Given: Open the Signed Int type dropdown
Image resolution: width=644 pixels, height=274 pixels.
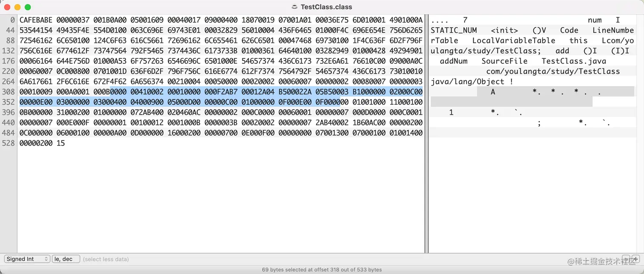Looking at the screenshot, I should pyautogui.click(x=27, y=259).
